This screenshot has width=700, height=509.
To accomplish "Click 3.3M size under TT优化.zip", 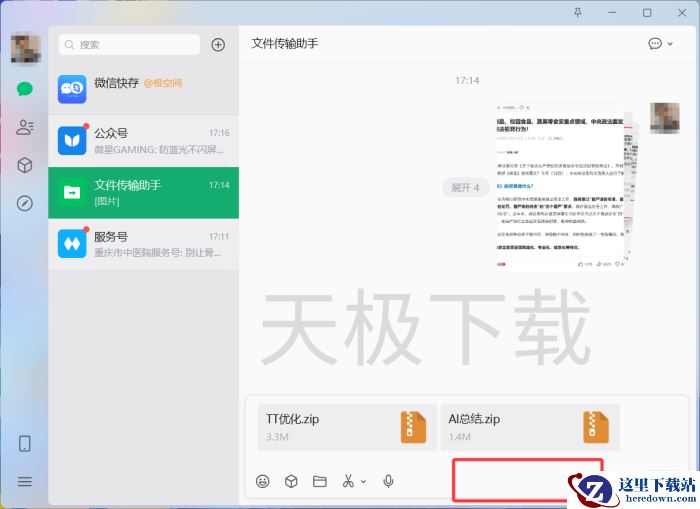I will tap(277, 437).
